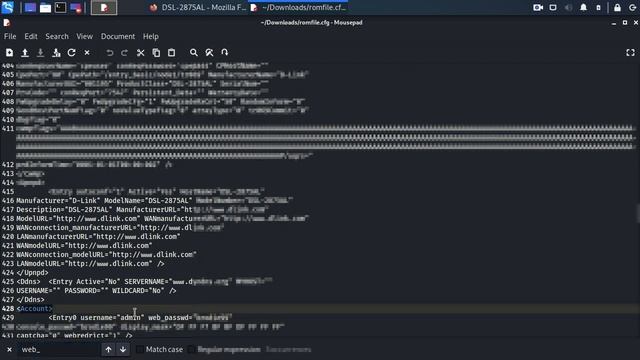Image resolution: width=640 pixels, height=360 pixels.
Task: Open the View menu
Action: click(x=84, y=36)
